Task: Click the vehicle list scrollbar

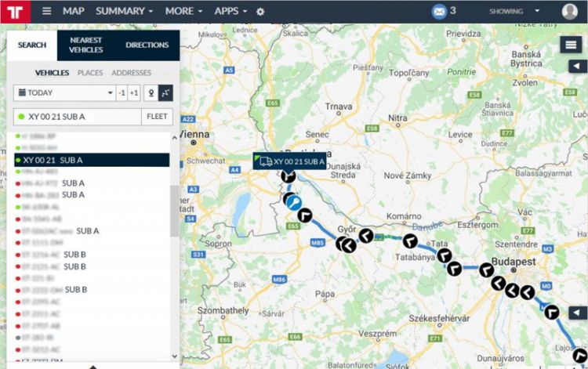Action: point(174,210)
